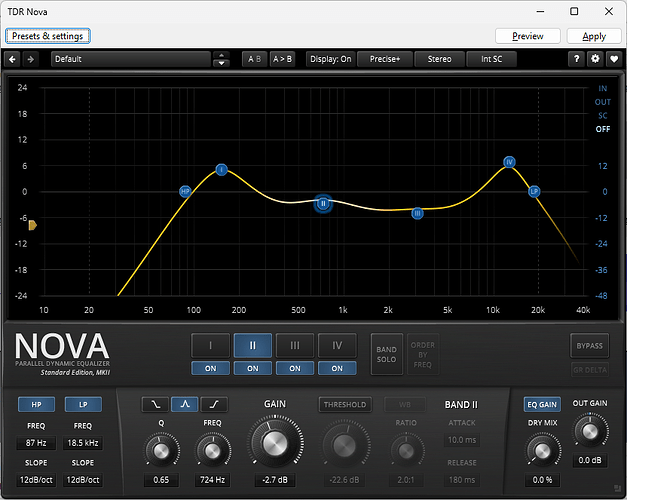Set analyzer to SC

(x=602, y=115)
